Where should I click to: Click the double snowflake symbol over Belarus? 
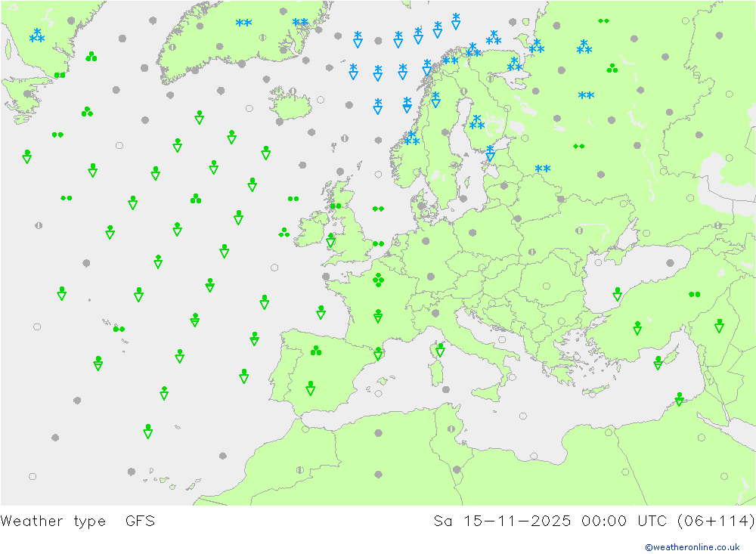543,169
